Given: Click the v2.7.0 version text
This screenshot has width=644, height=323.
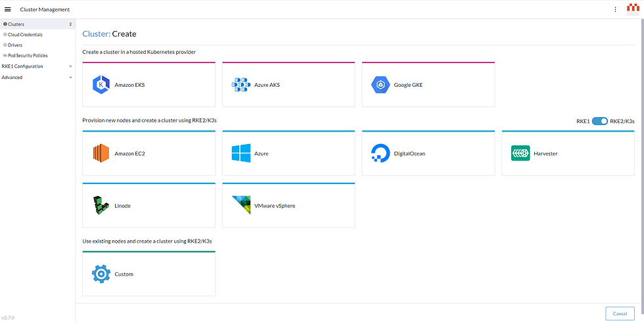Looking at the screenshot, I should (8, 318).
